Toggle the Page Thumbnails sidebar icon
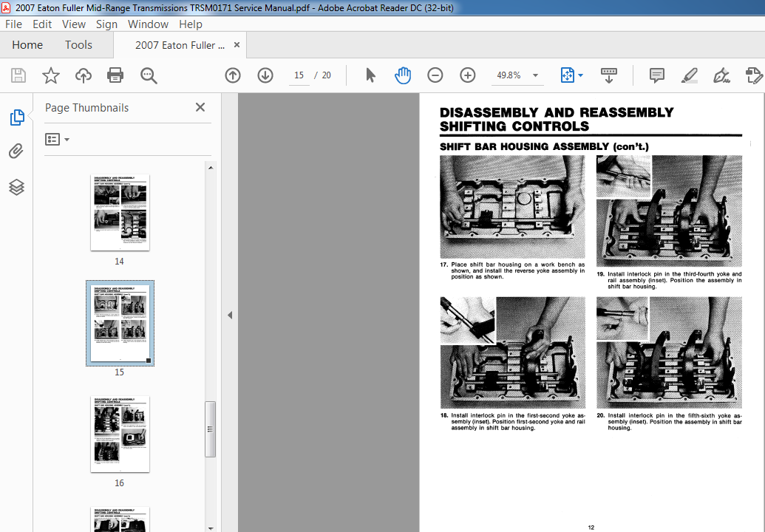This screenshot has height=532, width=765. click(x=16, y=117)
